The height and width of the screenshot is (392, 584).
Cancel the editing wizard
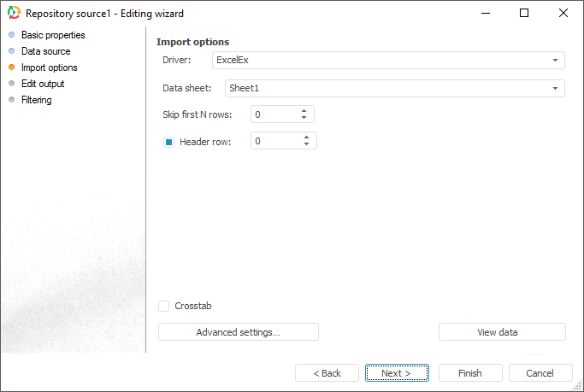(x=540, y=373)
